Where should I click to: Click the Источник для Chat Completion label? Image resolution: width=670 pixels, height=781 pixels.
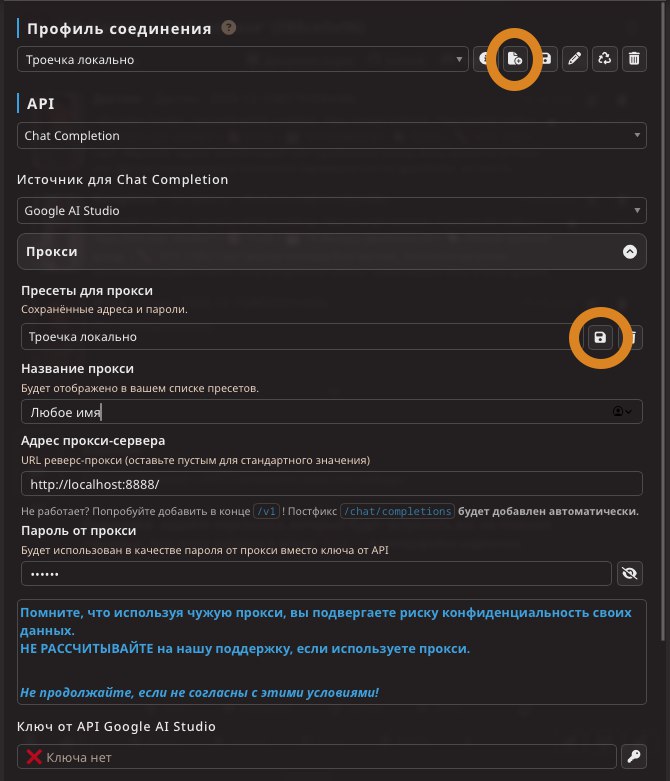tap(123, 179)
